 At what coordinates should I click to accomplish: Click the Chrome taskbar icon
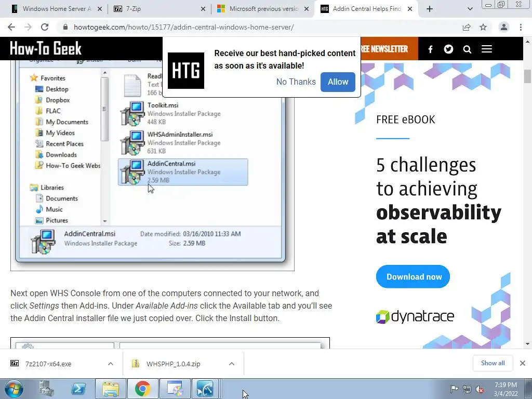click(x=142, y=389)
